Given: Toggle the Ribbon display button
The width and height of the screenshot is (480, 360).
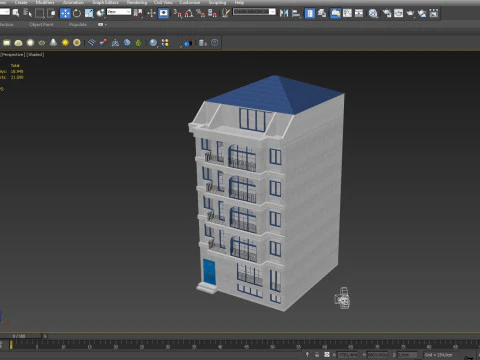Looking at the screenshot, I should coord(335,13).
